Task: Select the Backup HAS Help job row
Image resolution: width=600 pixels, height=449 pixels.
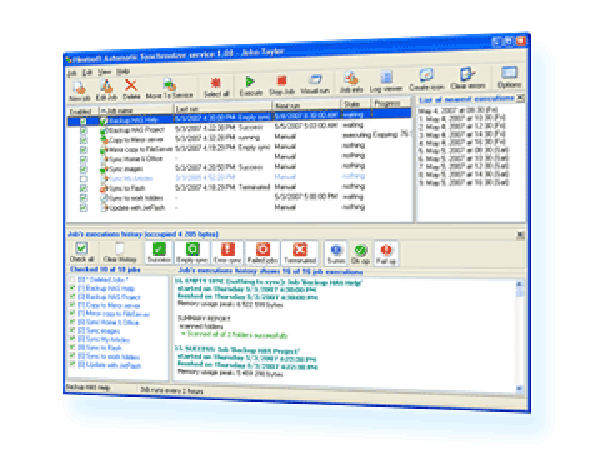Action: pos(240,117)
